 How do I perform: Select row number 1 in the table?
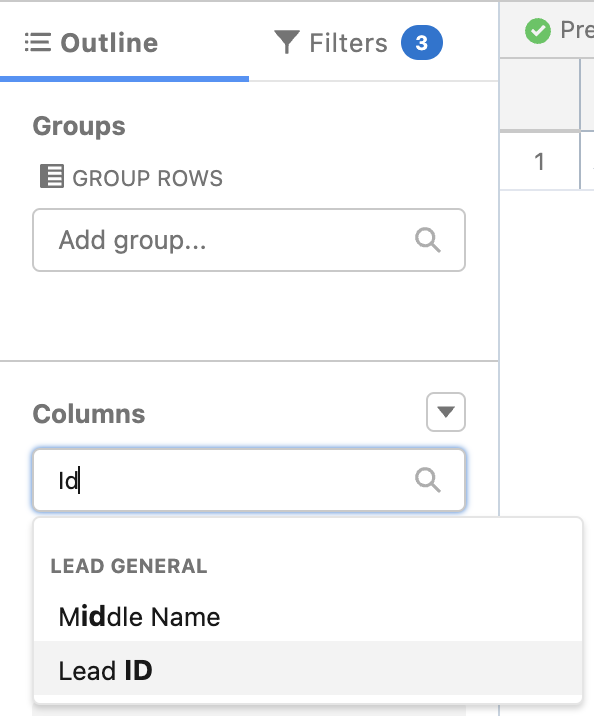(x=539, y=162)
